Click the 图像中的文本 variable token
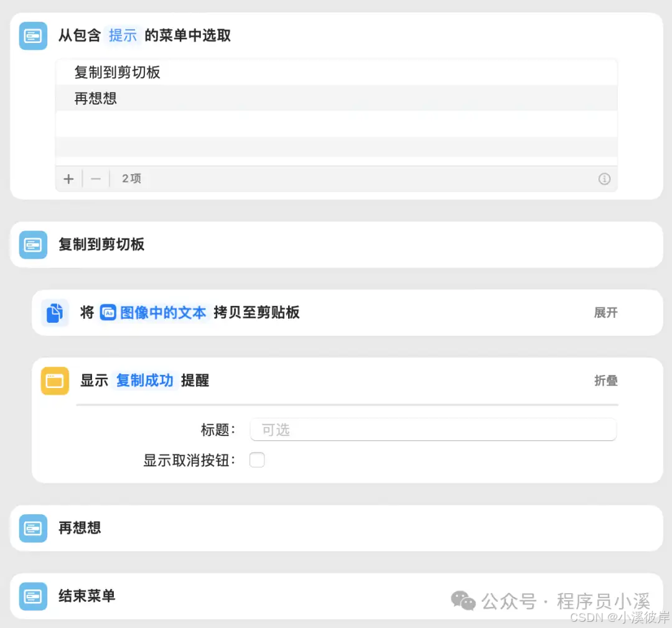 point(153,313)
